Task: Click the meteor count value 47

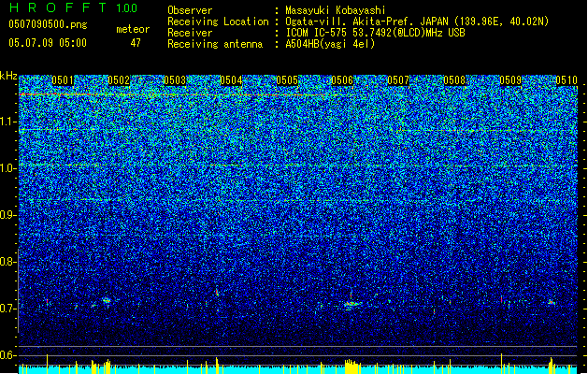Action: point(136,43)
